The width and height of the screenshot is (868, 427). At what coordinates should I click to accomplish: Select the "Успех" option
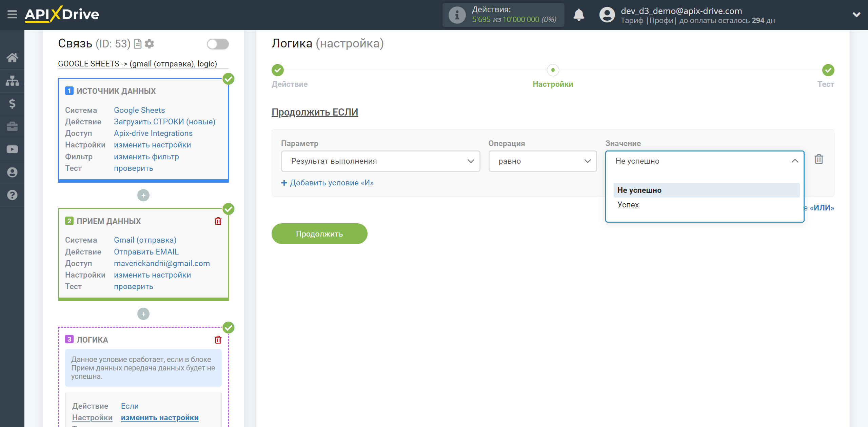pyautogui.click(x=706, y=205)
